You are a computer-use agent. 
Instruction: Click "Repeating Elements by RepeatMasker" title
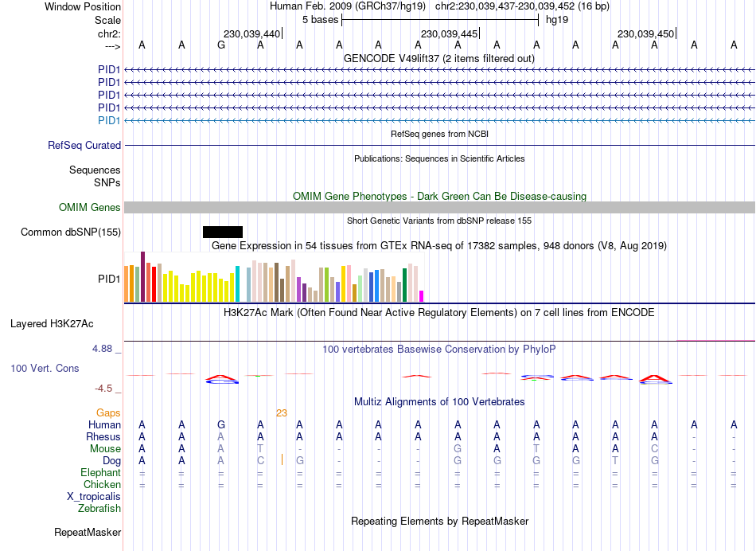tap(439, 522)
